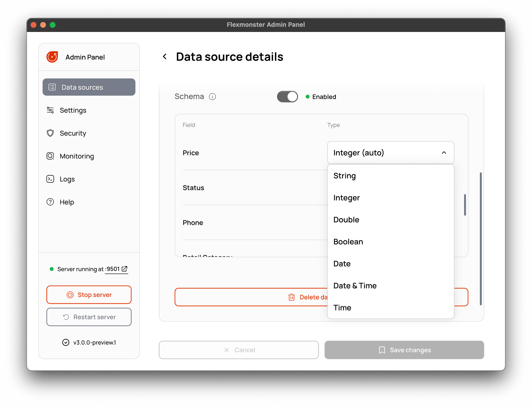Click the back arrow near Data source details
This screenshot has height=406, width=532.
click(x=165, y=56)
